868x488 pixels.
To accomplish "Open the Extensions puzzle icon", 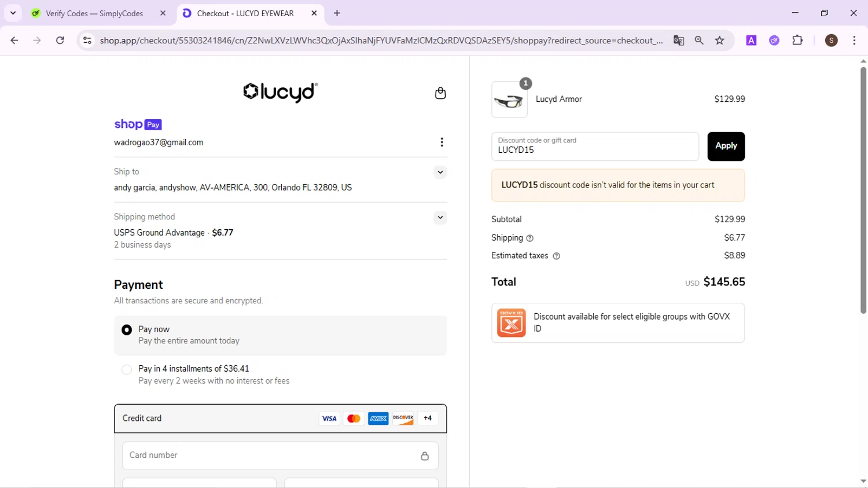I will coord(797,41).
